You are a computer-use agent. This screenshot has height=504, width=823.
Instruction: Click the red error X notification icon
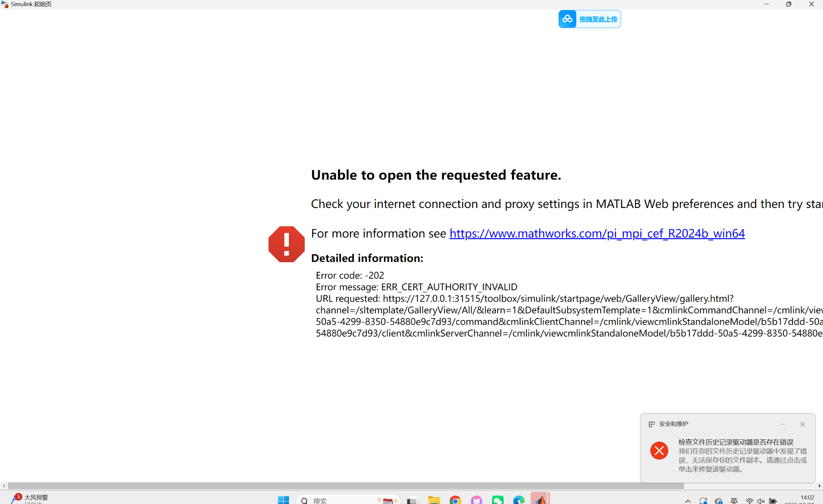[659, 451]
